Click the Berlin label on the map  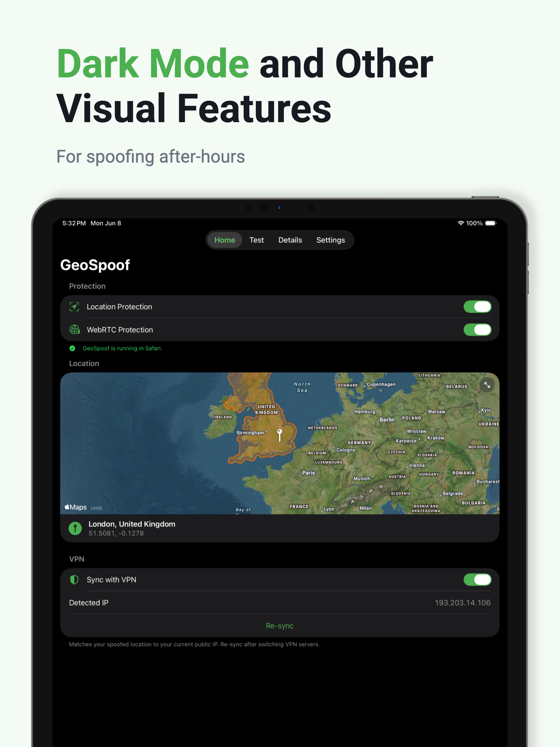click(387, 419)
